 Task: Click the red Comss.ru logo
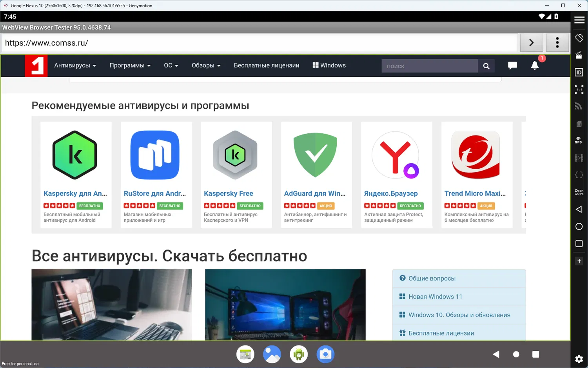point(36,66)
